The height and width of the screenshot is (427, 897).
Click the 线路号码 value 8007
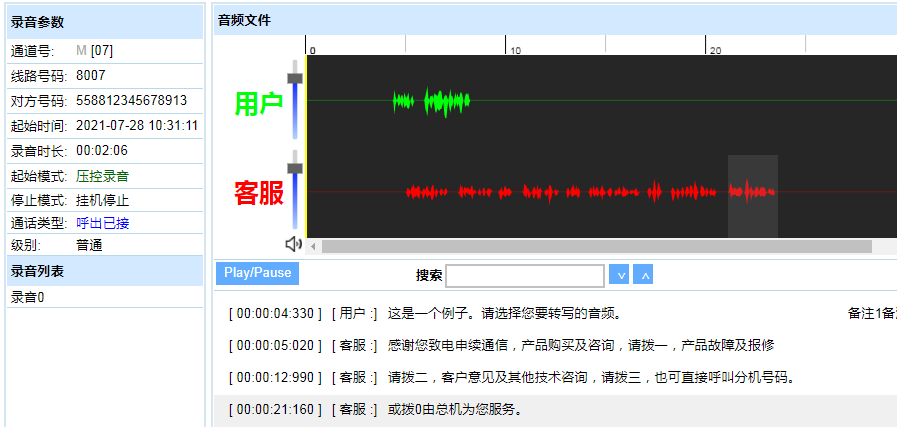[x=90, y=76]
